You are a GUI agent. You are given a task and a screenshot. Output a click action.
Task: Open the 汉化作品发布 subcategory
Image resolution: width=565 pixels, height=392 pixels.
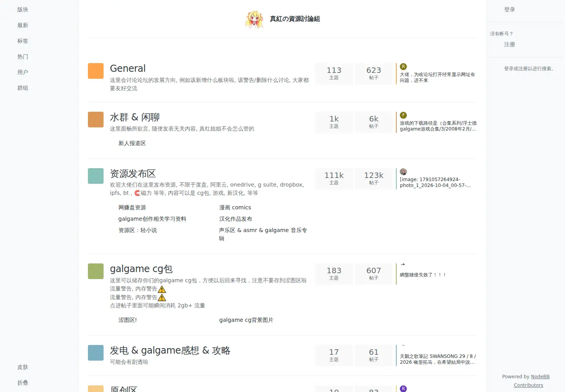coord(236,219)
